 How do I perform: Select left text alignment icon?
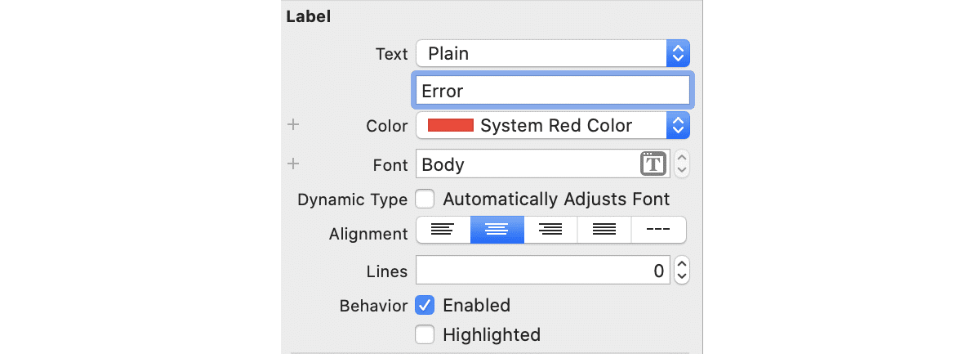(x=443, y=230)
